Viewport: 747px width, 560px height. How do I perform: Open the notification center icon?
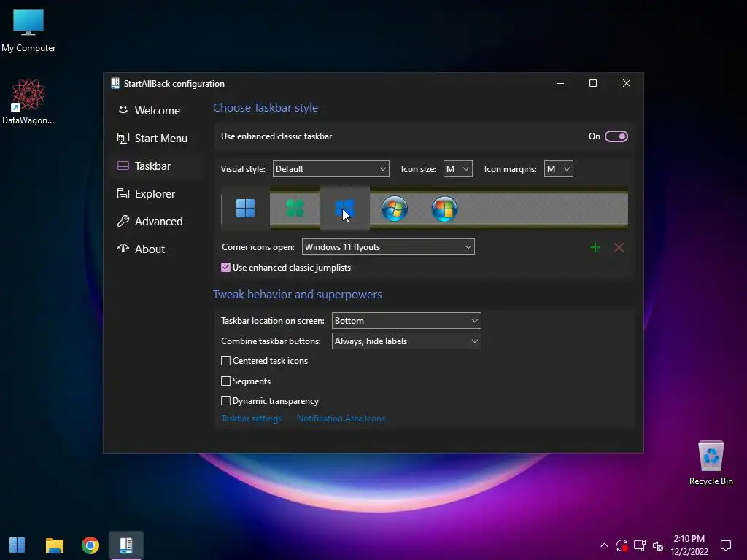tap(726, 545)
